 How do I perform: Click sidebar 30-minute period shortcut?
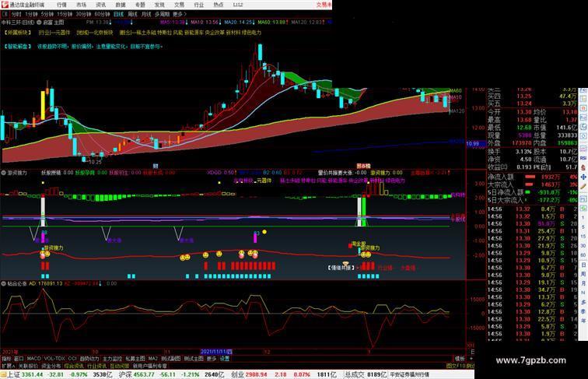[x=583, y=246]
